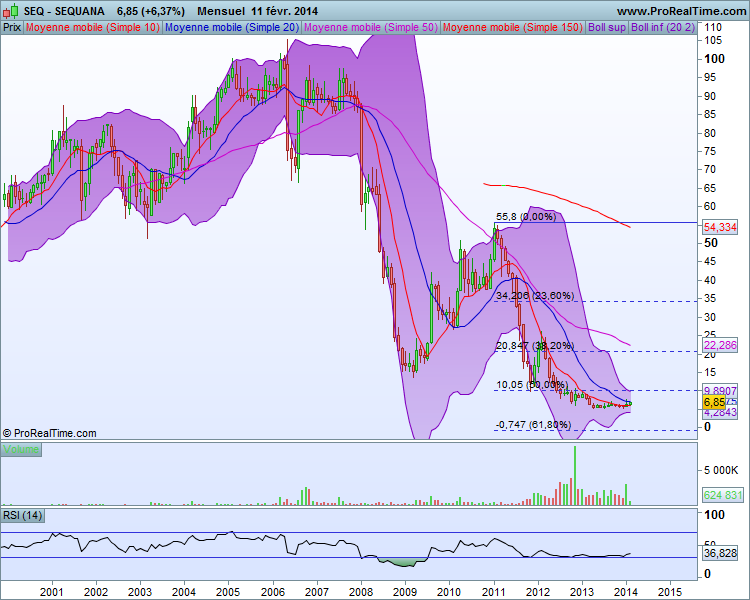
Task: Click the © ProRealTime.com copyright text
Action: tap(49, 433)
